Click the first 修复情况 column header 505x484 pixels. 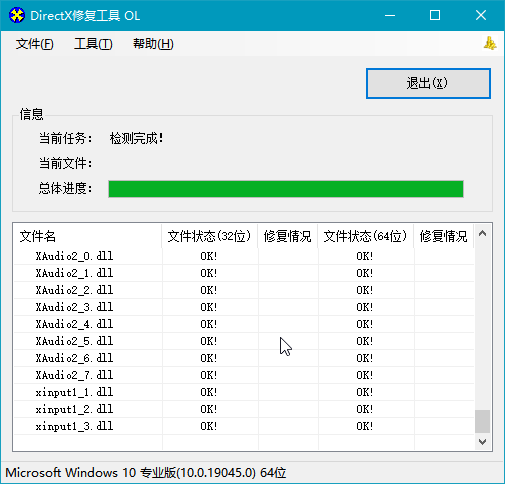click(288, 236)
